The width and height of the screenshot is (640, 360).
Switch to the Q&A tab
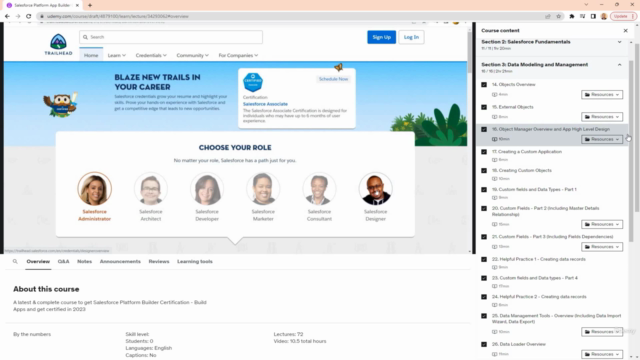63,262
